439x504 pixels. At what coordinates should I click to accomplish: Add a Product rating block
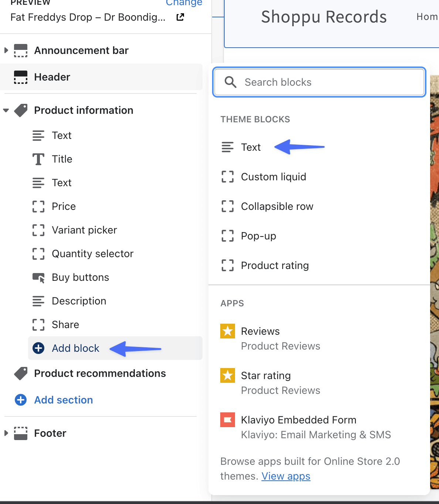(x=275, y=265)
